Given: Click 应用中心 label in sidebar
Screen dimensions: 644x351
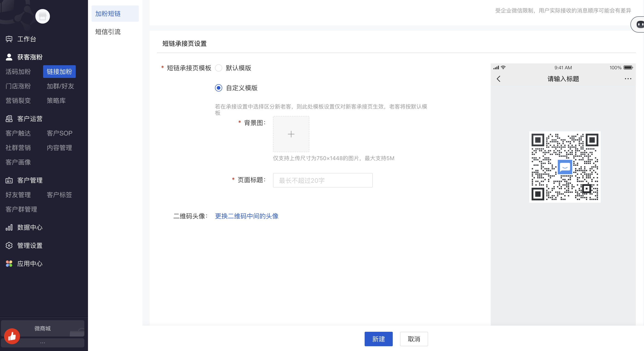Looking at the screenshot, I should coord(30,264).
